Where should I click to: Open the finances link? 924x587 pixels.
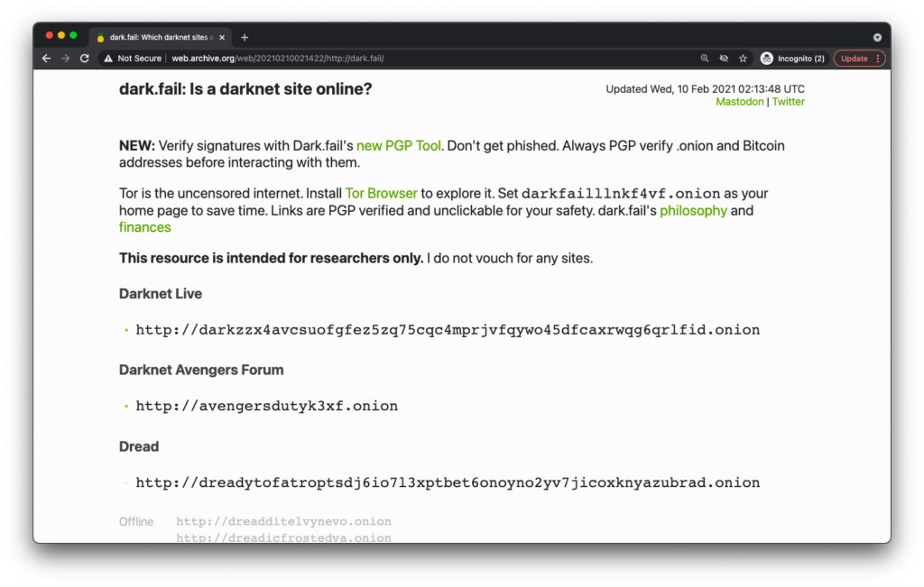click(x=145, y=227)
